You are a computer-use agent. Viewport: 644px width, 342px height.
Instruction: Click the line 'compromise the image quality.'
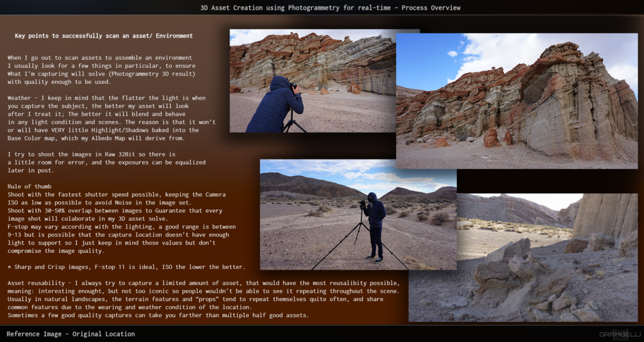(x=56, y=251)
